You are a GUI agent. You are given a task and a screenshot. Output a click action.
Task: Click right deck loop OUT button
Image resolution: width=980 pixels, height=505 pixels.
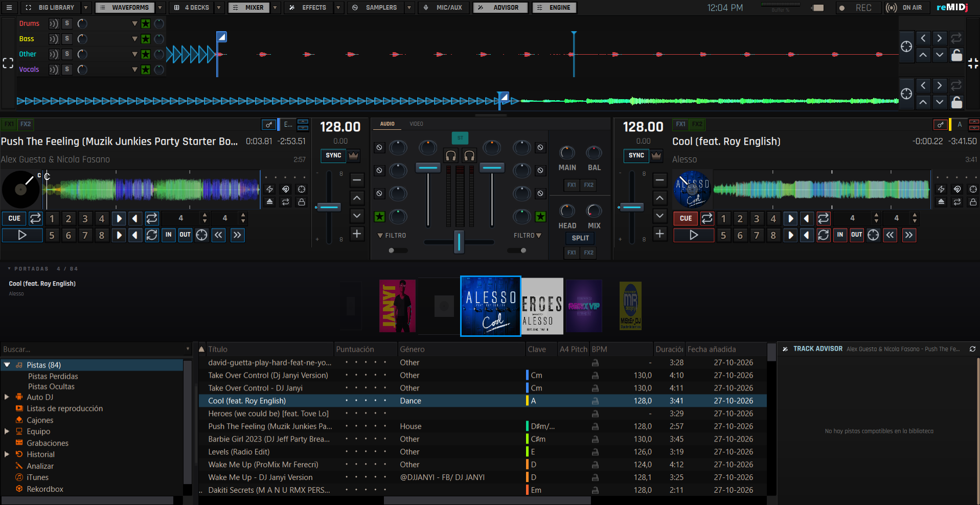pyautogui.click(x=856, y=235)
